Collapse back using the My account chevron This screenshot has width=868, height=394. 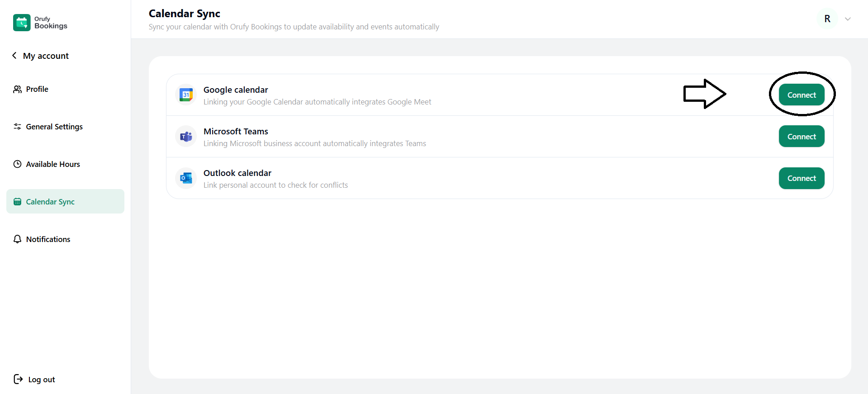click(14, 55)
